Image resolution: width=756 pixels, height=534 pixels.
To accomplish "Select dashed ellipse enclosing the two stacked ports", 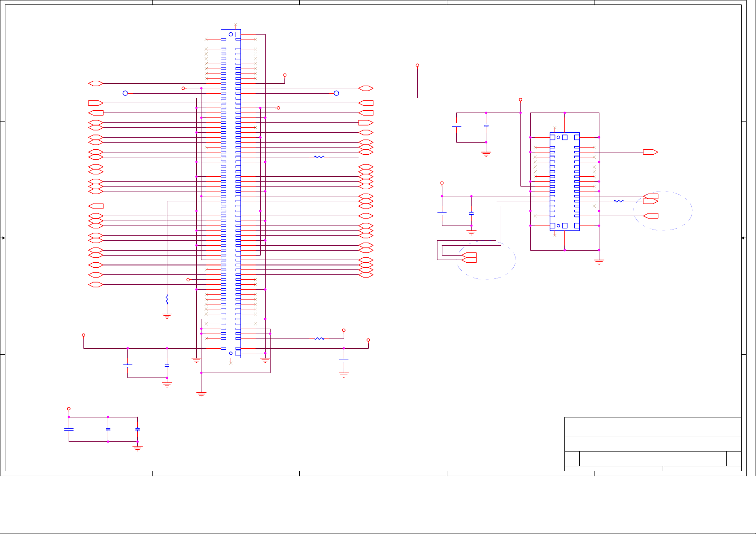I will (x=486, y=260).
